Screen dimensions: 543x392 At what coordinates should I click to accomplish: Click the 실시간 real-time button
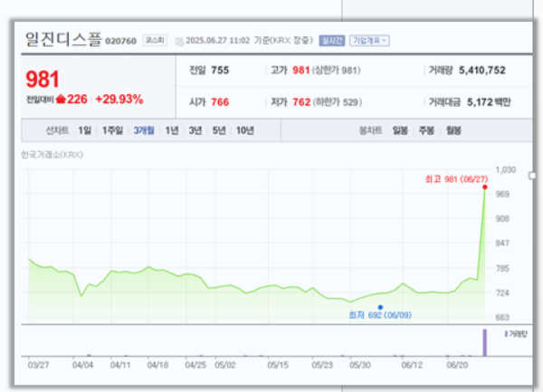coord(332,41)
